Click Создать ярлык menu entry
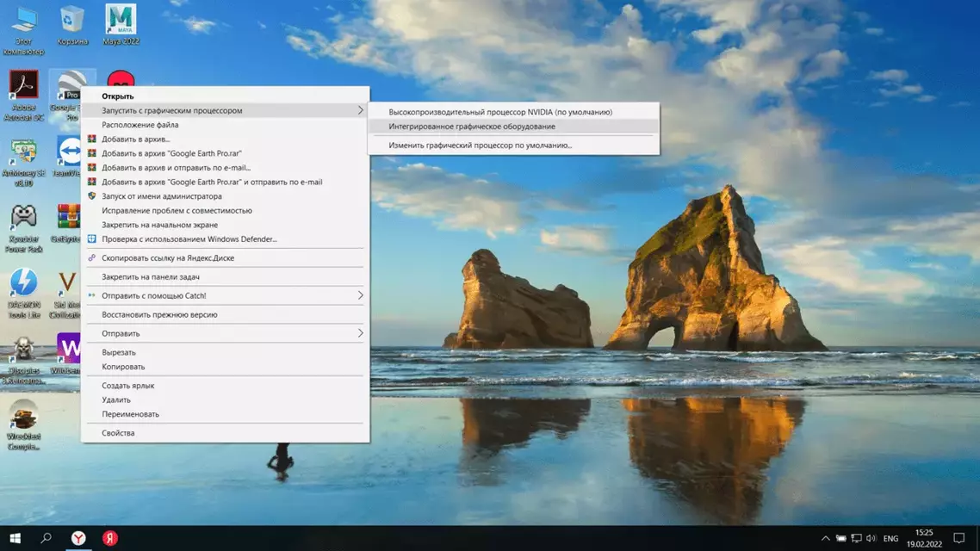980x551 pixels. (x=225, y=386)
